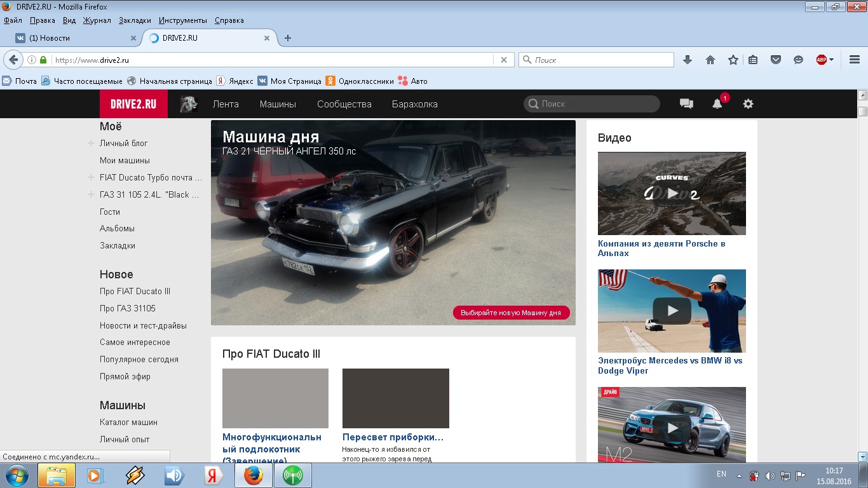Play the Porsche в Альпах video

click(672, 193)
